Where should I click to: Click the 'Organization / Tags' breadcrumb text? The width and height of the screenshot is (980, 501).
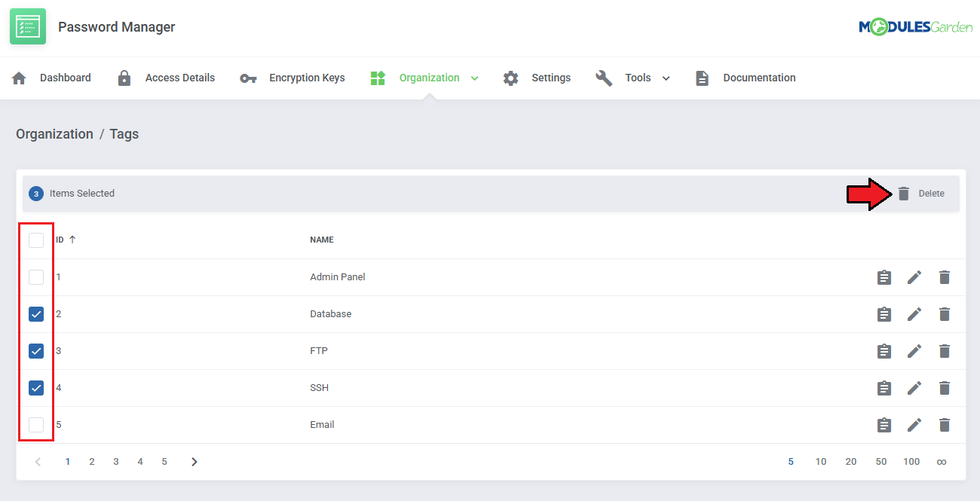78,134
